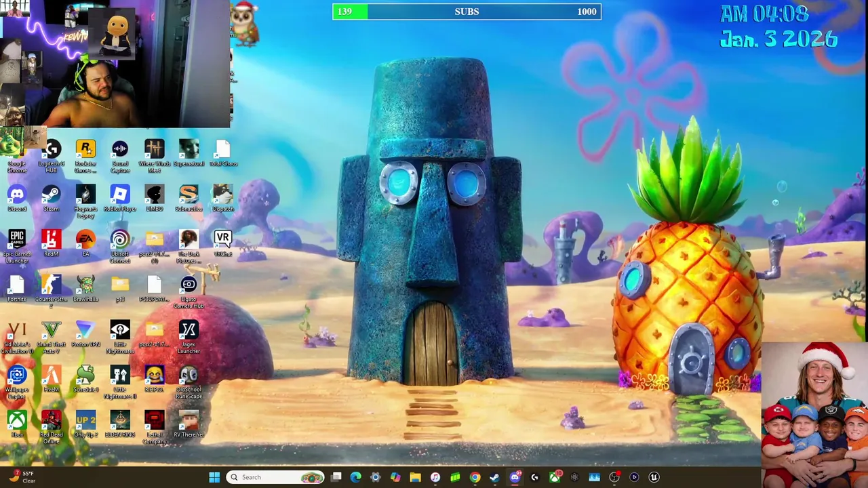
Task: Select the pcsx2-v1.7 folder beside Jagex Launcher
Action: click(154, 334)
